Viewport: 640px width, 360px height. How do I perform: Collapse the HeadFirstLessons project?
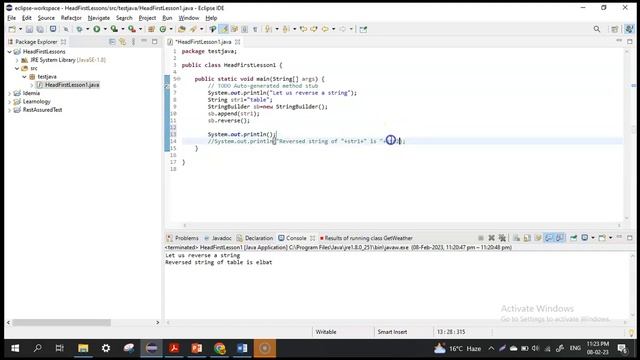point(9,52)
